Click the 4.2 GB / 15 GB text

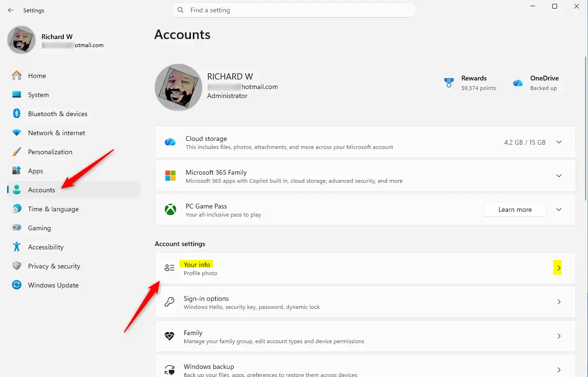click(x=525, y=142)
